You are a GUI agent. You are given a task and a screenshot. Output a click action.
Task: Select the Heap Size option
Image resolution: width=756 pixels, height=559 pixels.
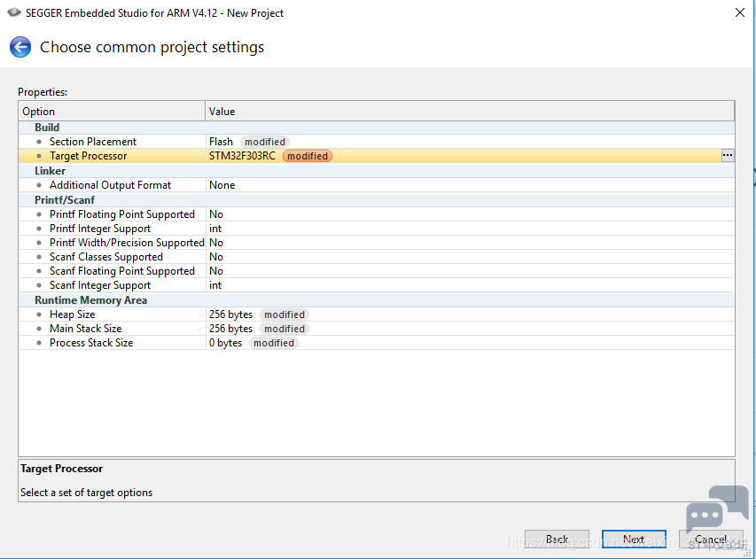tap(73, 314)
